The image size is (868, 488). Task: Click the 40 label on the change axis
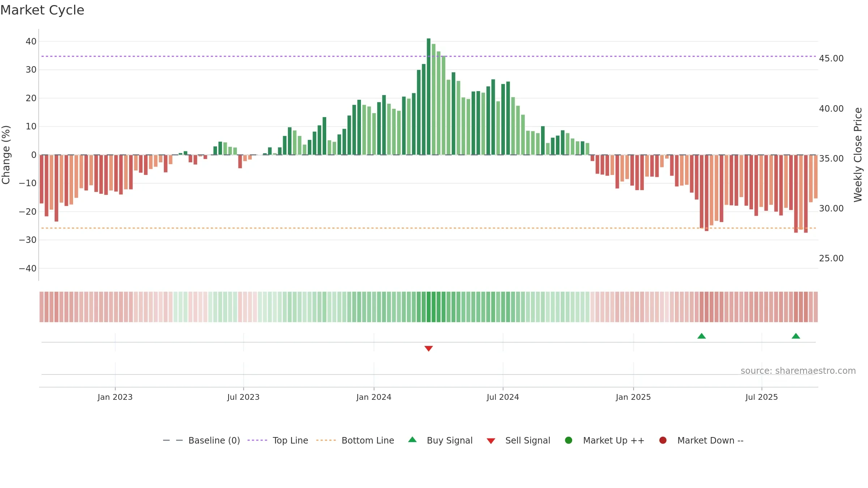(31, 42)
